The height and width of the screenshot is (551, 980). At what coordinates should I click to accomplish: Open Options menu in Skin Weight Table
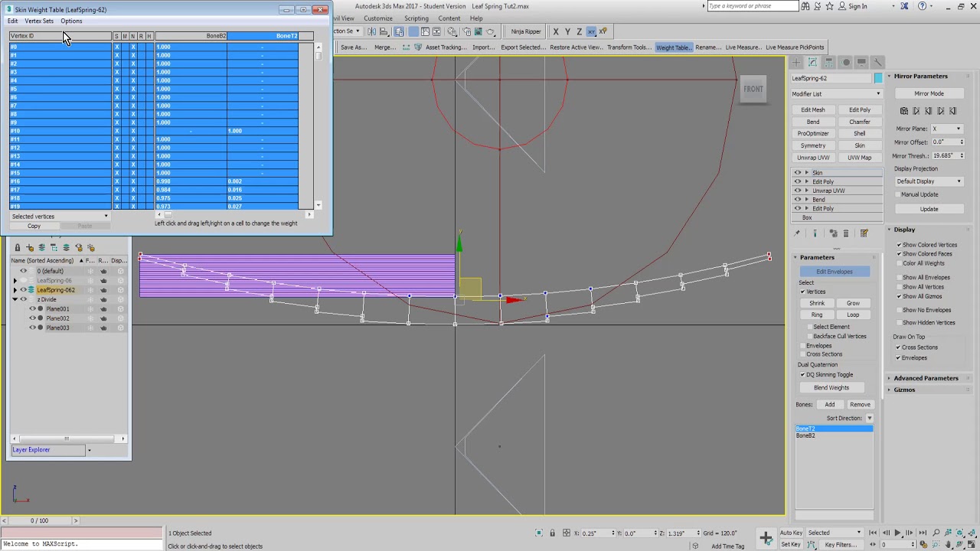[x=71, y=21]
